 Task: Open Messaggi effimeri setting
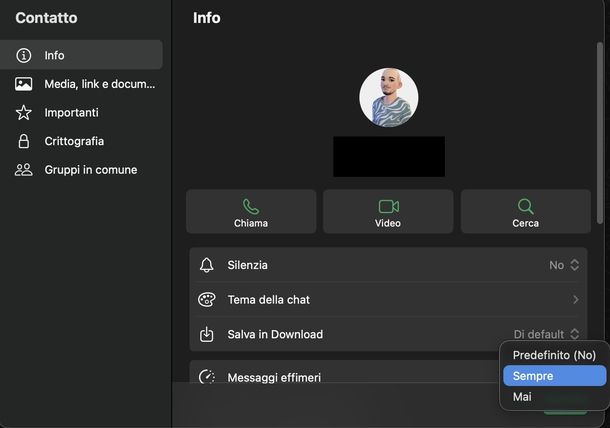pos(344,373)
